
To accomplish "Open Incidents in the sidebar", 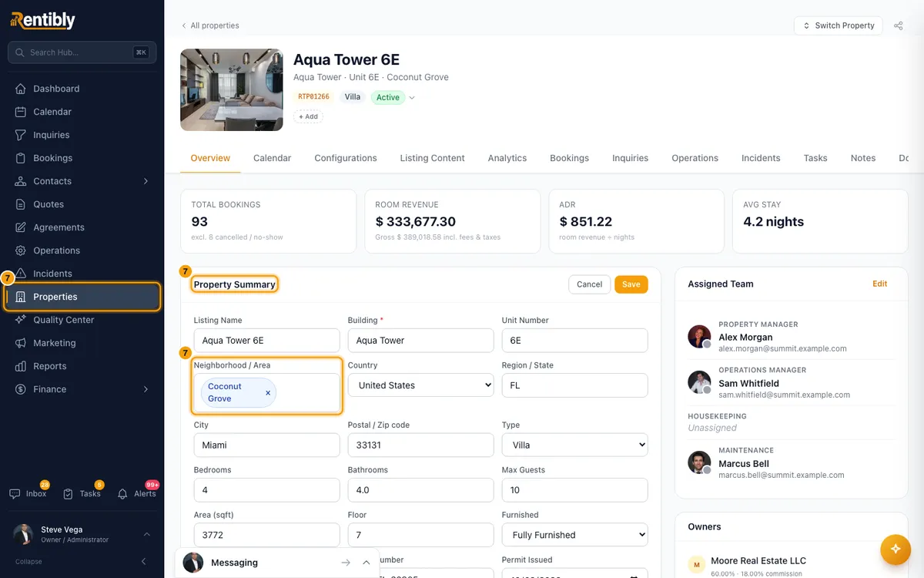I will pos(82,274).
